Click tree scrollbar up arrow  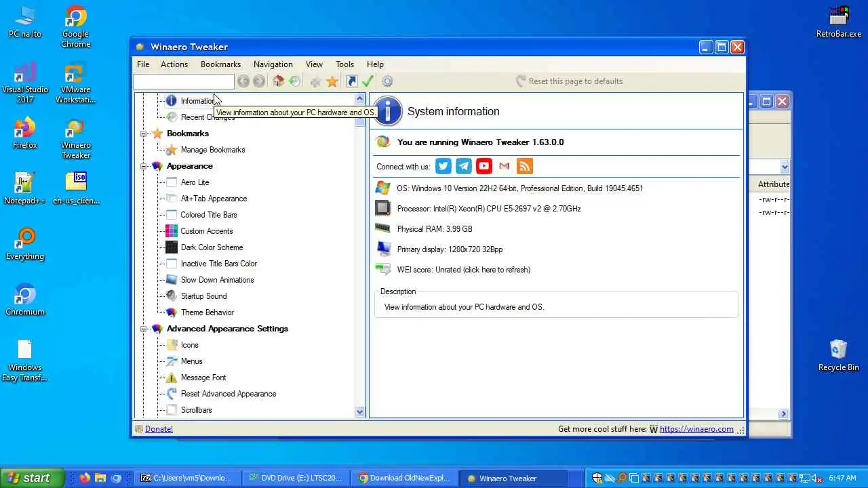click(x=360, y=99)
